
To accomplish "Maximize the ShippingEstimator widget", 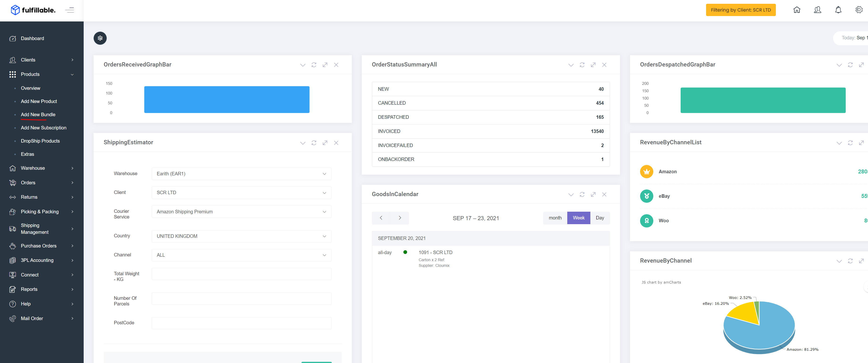I will [x=325, y=143].
